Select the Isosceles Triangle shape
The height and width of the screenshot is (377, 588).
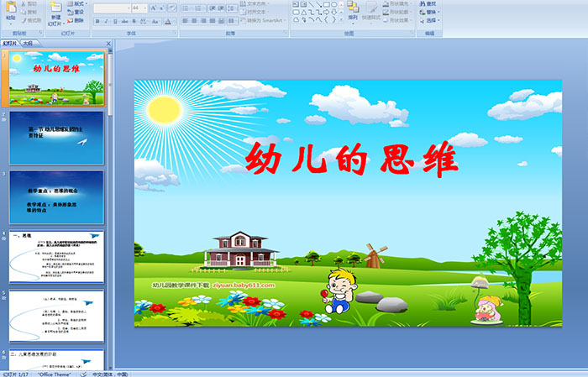click(303, 12)
